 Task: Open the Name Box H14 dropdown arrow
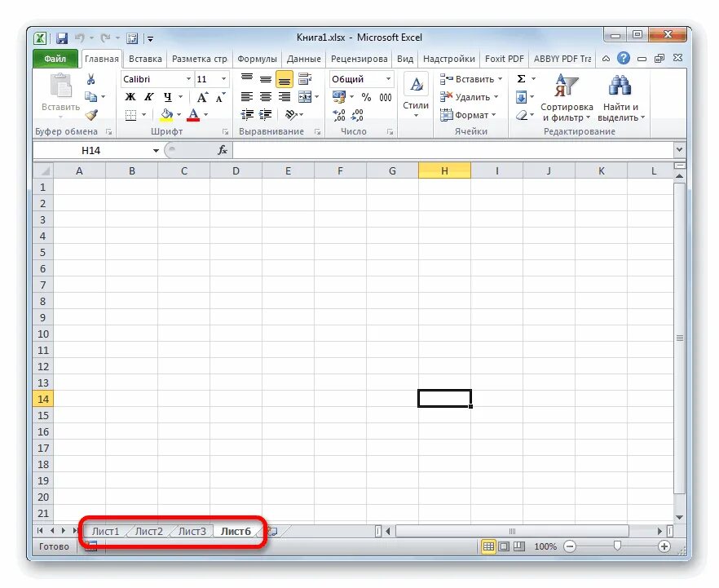(156, 150)
